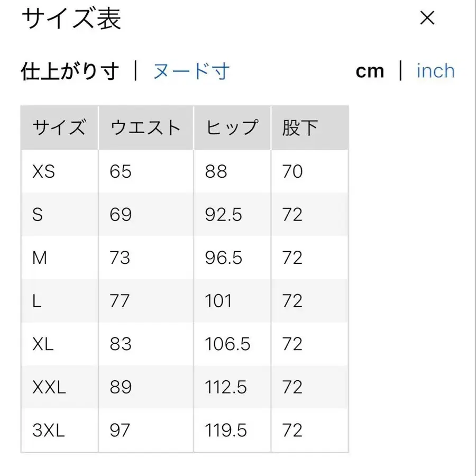Switch units to inch
The image size is (476, 476).
click(x=435, y=71)
